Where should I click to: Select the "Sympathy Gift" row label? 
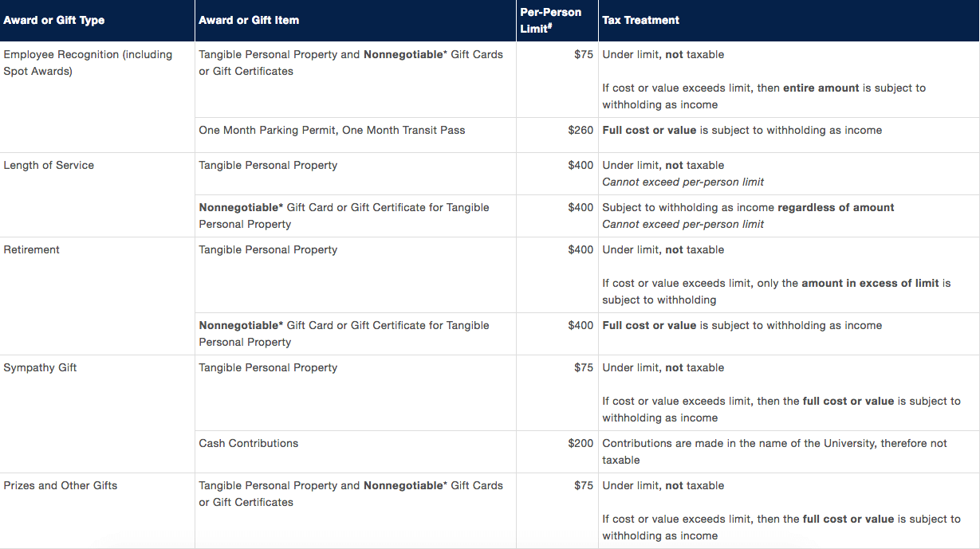click(x=40, y=368)
